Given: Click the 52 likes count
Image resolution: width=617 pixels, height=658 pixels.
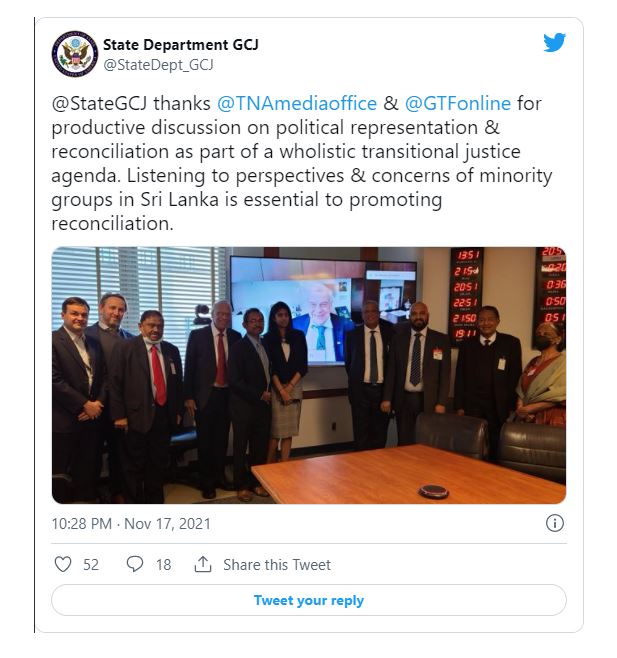Looking at the screenshot, I should point(91,564).
